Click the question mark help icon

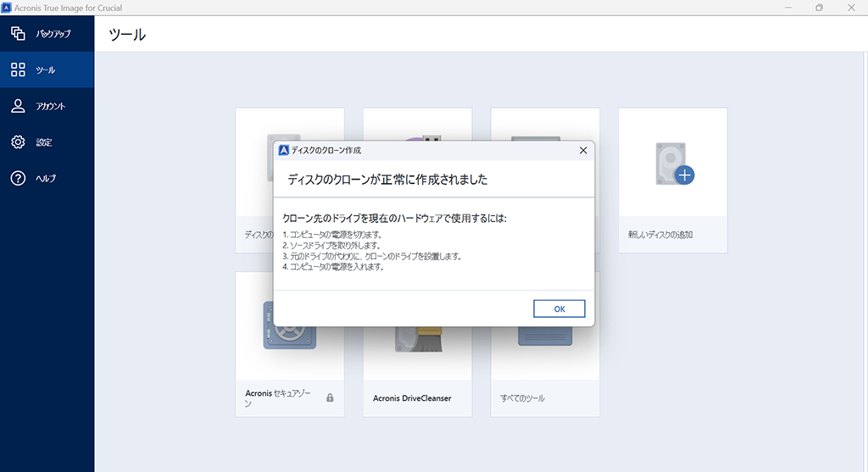pos(18,178)
